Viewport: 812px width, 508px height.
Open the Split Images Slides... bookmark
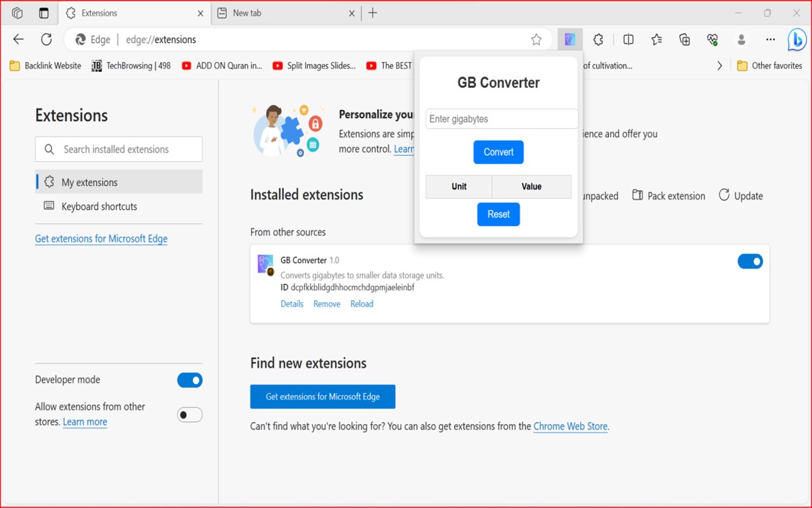pyautogui.click(x=314, y=66)
